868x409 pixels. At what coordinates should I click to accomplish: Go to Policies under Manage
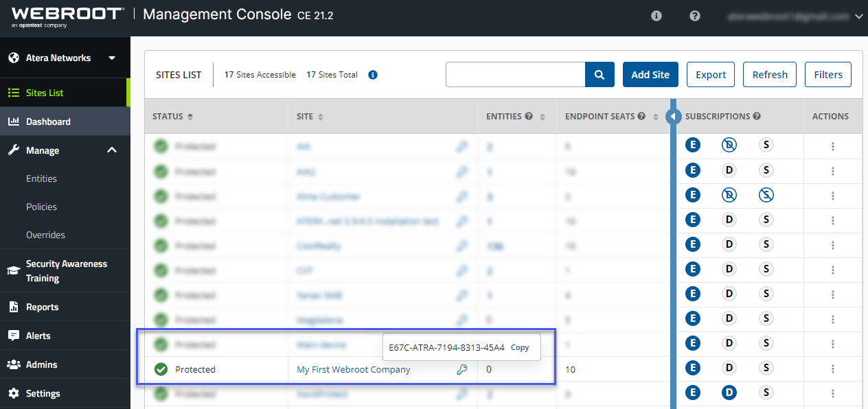coord(41,207)
